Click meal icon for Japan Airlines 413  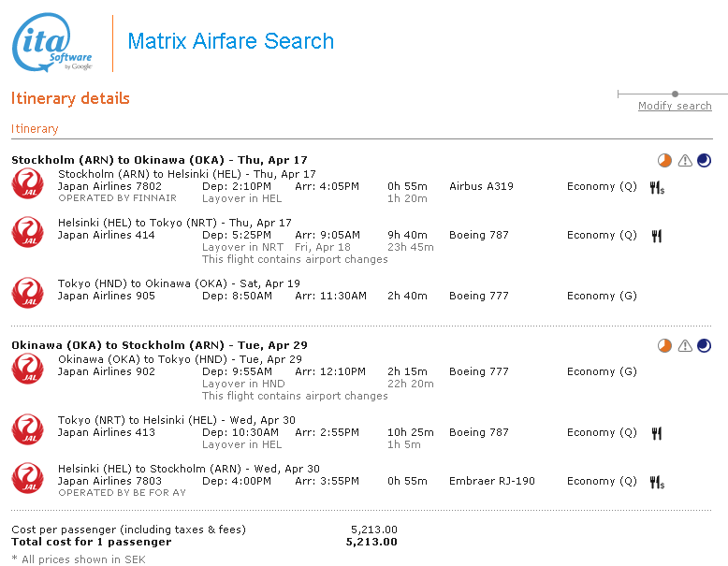coord(656,433)
